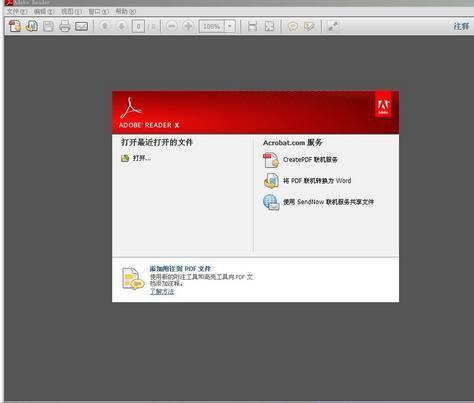Image resolution: width=474 pixels, height=403 pixels.
Task: Click the Create PDF online toolbar icon
Action: pos(15,26)
